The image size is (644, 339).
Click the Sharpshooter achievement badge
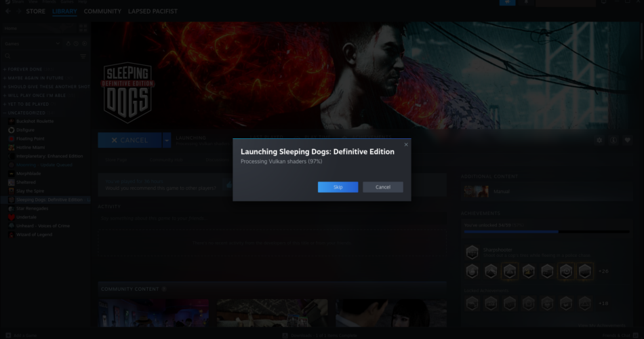click(x=472, y=252)
